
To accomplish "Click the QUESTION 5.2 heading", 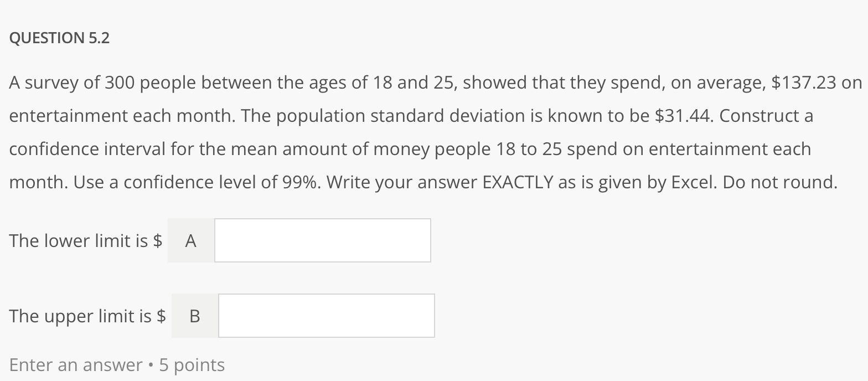I will click(x=60, y=38).
